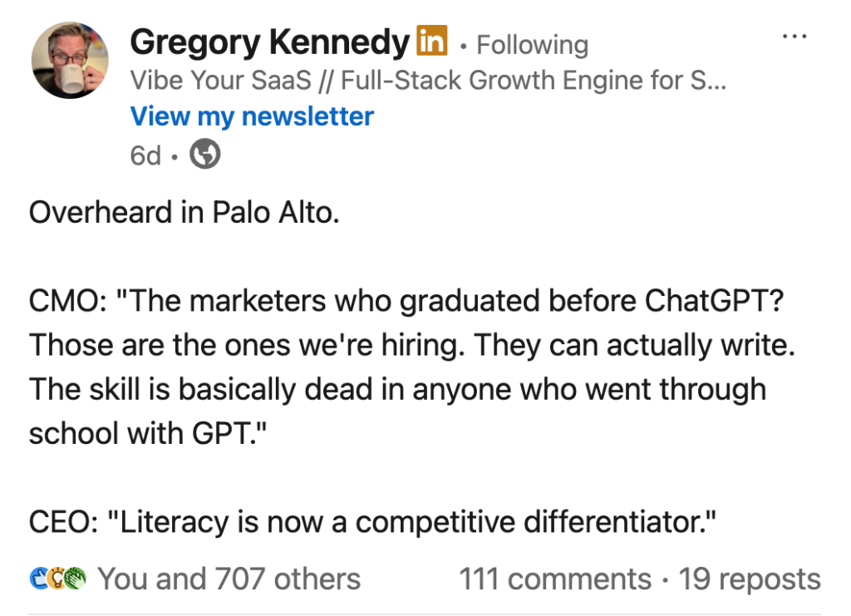Click the blue thumbs-up Like reaction icon
This screenshot has width=851, height=616.
(38, 579)
